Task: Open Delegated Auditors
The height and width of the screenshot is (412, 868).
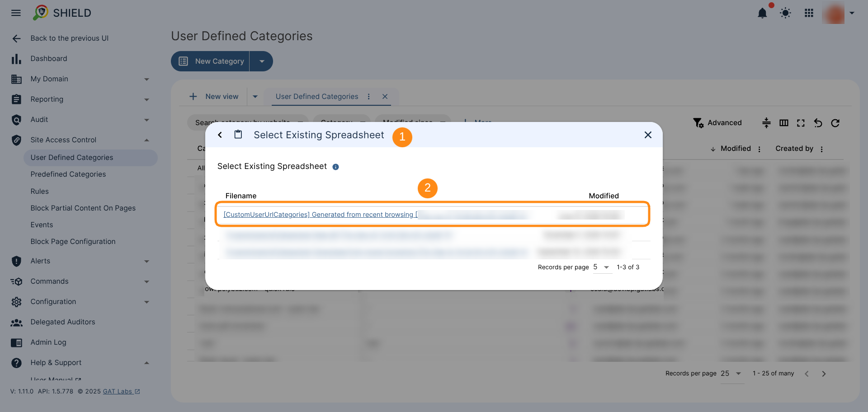Action: click(x=62, y=322)
